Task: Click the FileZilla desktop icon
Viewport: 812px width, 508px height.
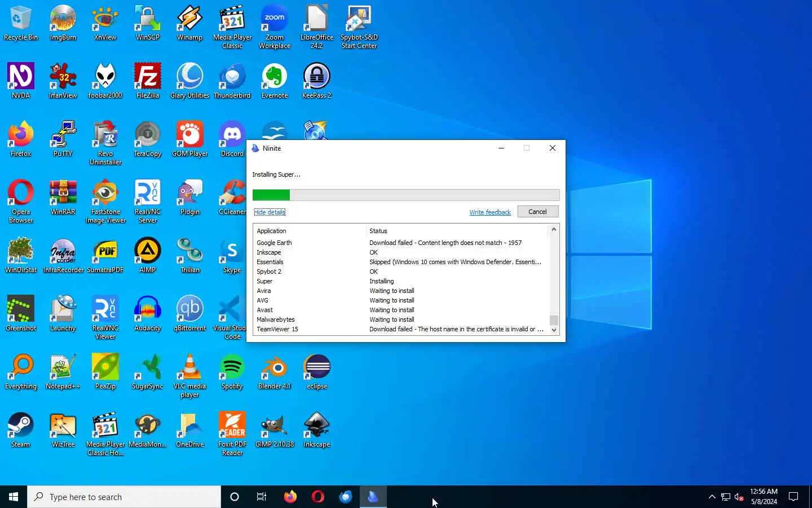Action: click(x=147, y=81)
